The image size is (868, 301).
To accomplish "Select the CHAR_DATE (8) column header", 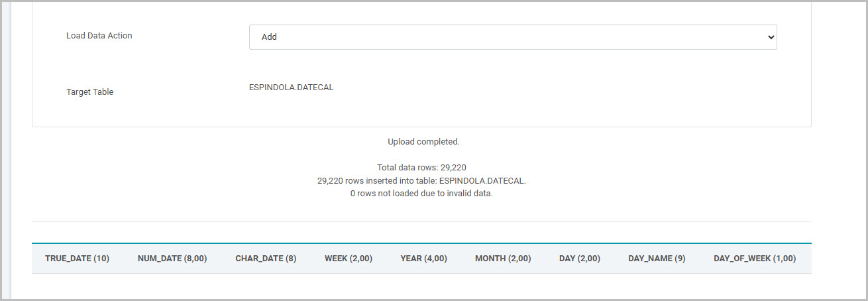I will pos(266,259).
